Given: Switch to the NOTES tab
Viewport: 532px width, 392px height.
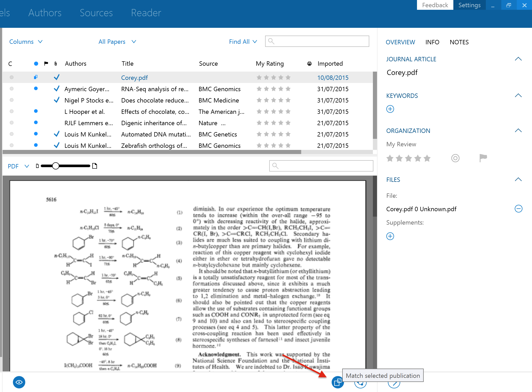Looking at the screenshot, I should (x=460, y=42).
